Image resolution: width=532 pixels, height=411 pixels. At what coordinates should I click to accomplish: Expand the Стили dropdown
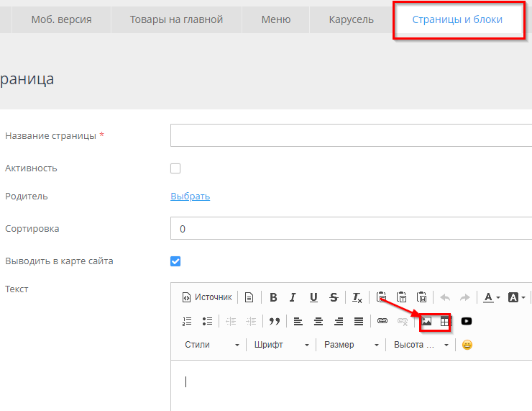211,345
